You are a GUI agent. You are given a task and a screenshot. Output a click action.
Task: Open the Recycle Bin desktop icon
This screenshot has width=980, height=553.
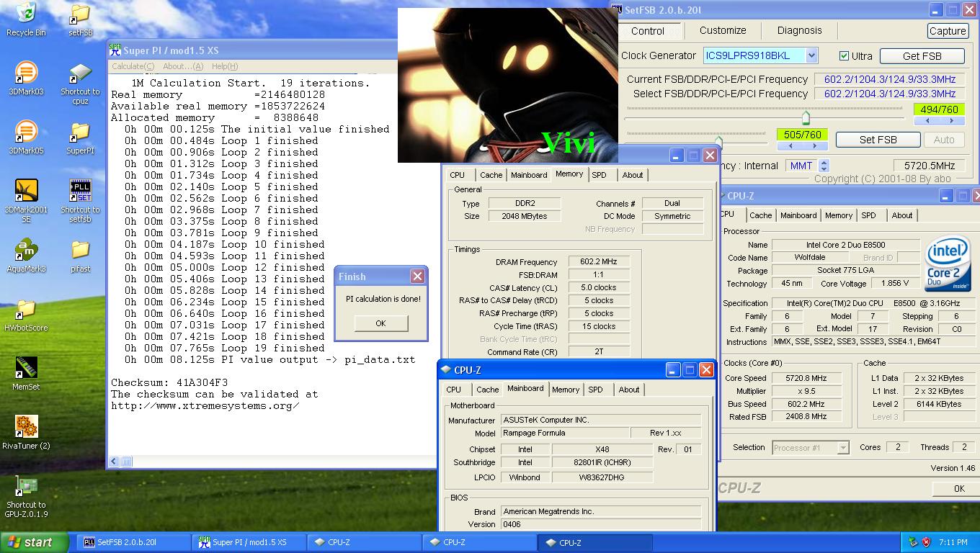tap(26, 12)
